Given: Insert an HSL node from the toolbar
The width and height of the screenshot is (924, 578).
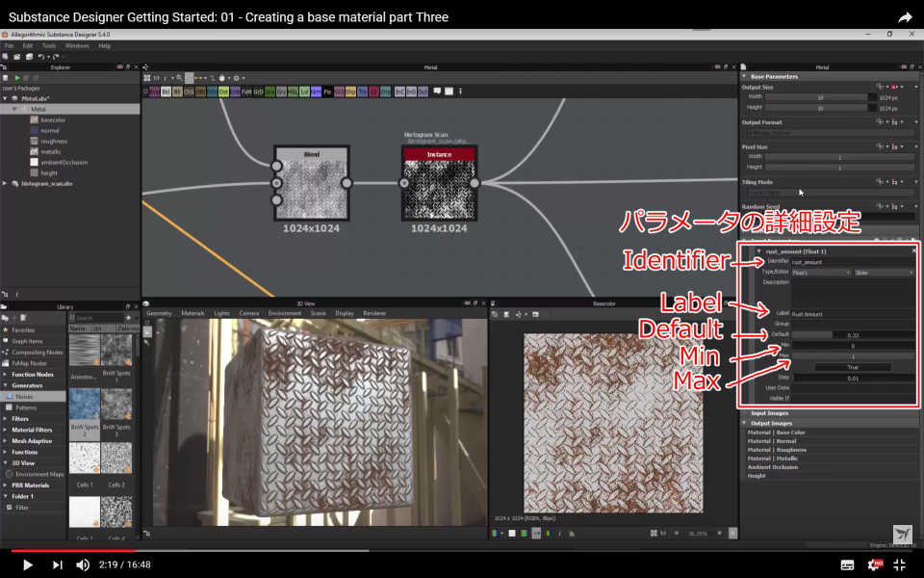Looking at the screenshot, I should coord(293,92).
